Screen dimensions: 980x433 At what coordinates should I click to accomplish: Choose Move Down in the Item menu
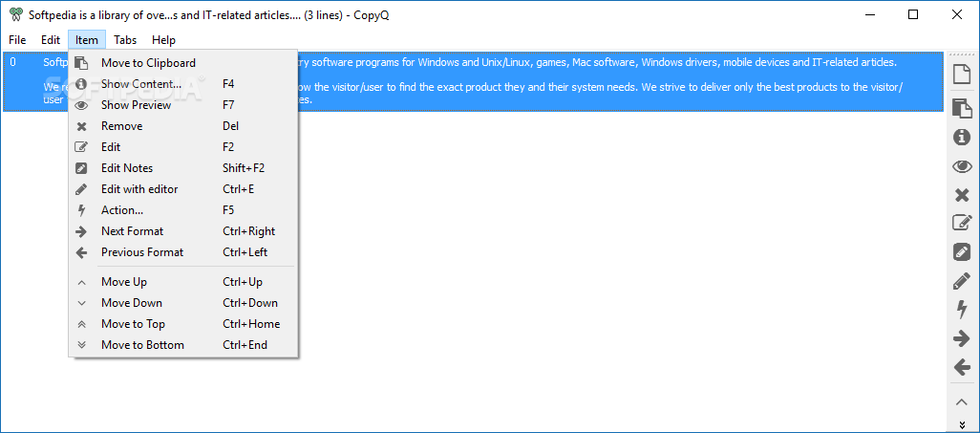(x=183, y=303)
